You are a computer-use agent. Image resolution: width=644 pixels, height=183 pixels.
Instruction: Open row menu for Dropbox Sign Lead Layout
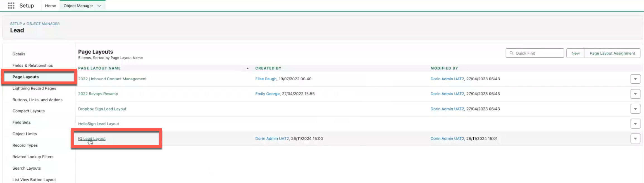tap(635, 109)
